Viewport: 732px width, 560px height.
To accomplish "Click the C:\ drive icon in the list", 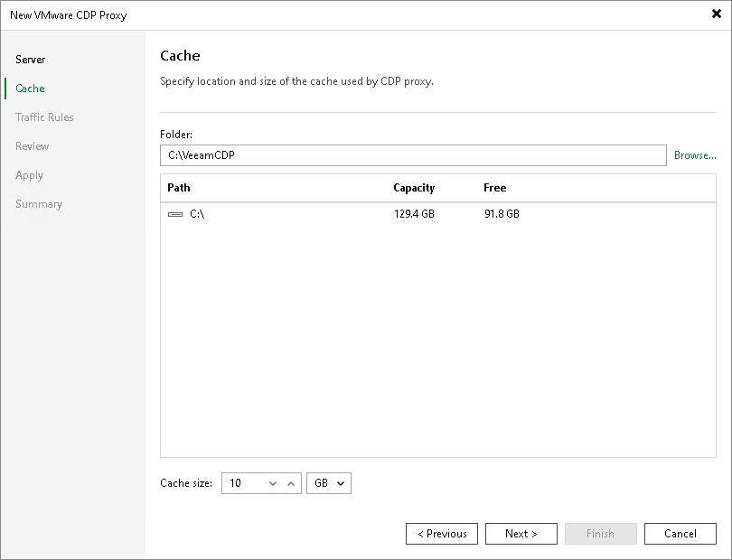I will tap(175, 214).
